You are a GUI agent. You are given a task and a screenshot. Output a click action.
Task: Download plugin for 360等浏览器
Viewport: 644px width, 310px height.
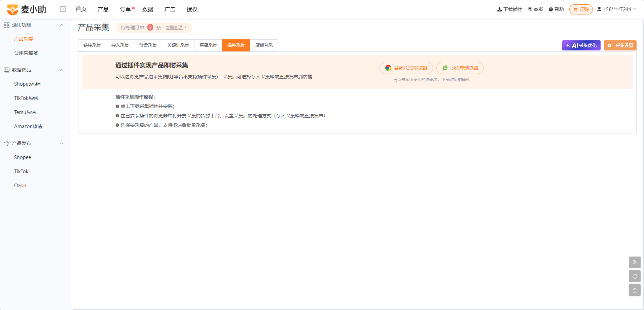click(460, 68)
